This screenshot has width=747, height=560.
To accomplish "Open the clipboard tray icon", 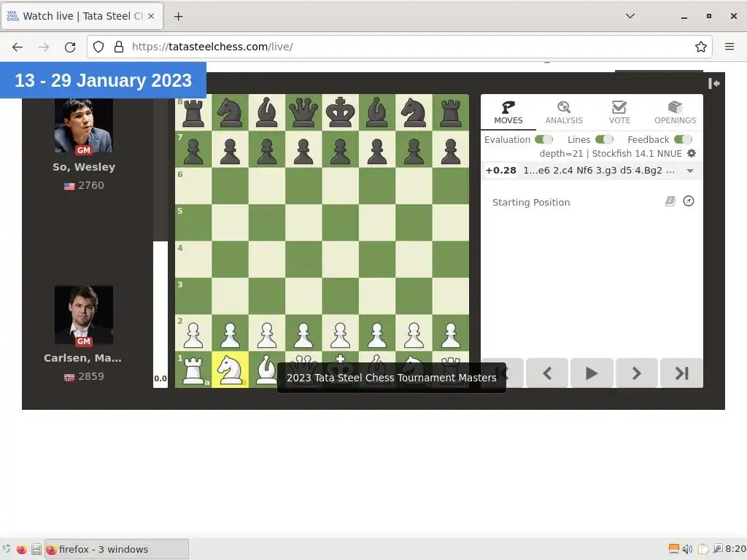I will (703, 549).
